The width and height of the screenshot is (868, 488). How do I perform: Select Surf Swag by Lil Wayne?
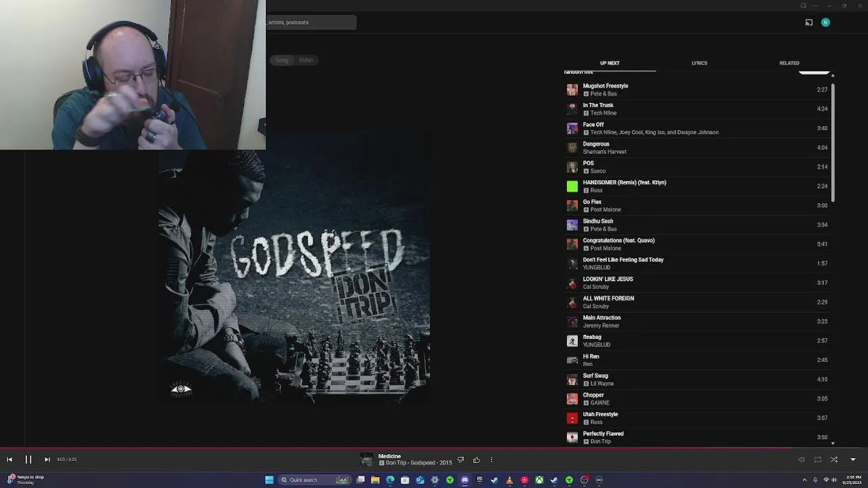pyautogui.click(x=696, y=379)
